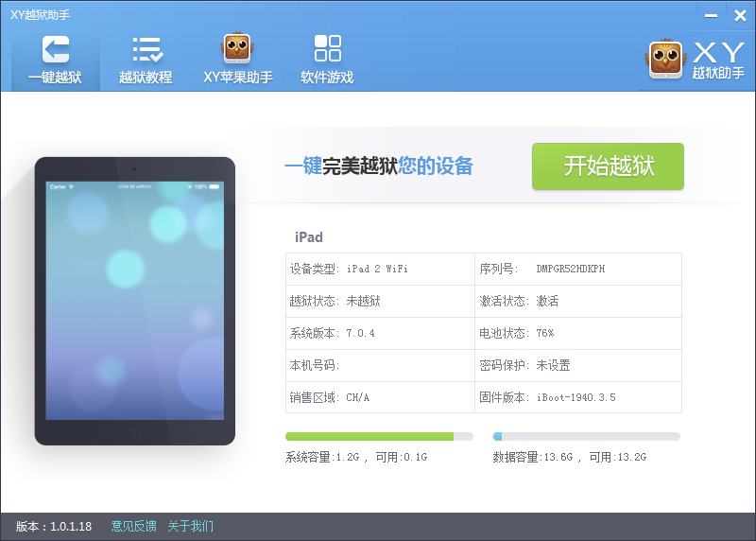This screenshot has height=541, width=756.
Task: Click the XY越狱助手 title bar text
Action: pyautogui.click(x=40, y=15)
